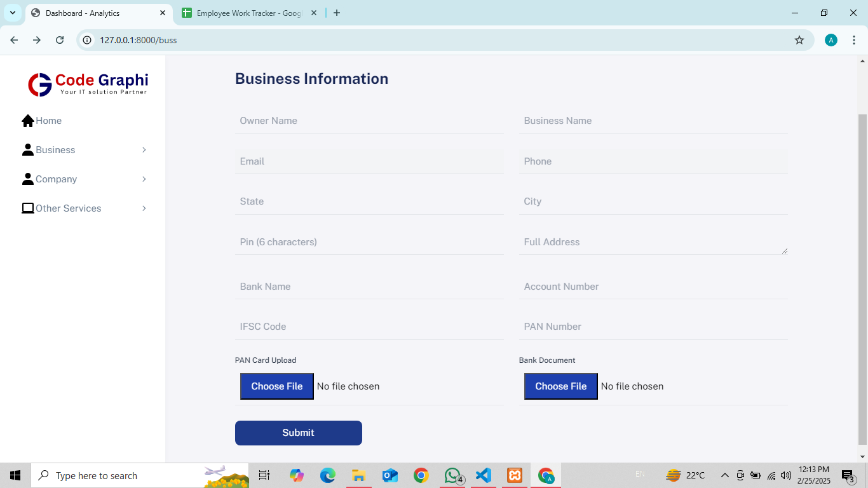Click the Business person icon in sidebar
The width and height of the screenshot is (868, 488).
pyautogui.click(x=27, y=150)
